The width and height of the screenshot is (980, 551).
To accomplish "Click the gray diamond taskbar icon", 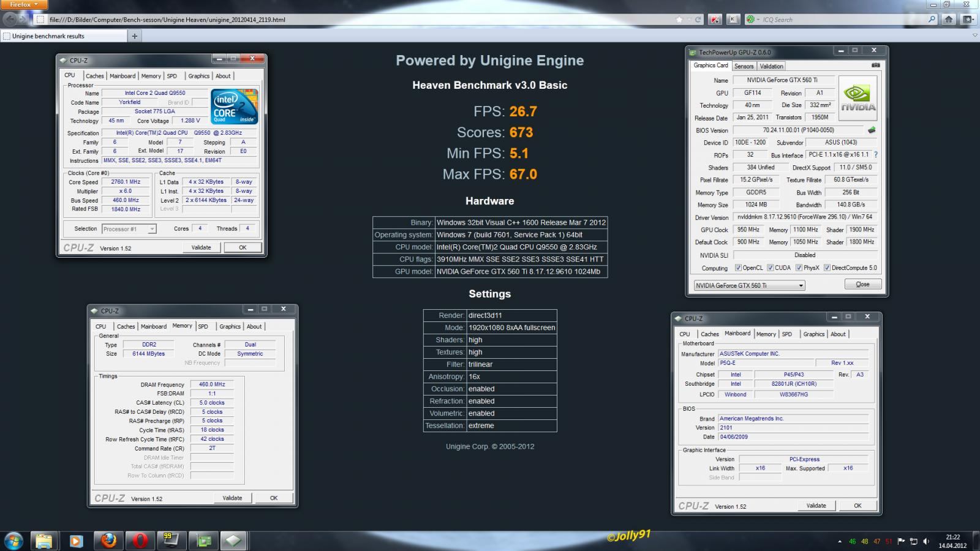I will pyautogui.click(x=233, y=541).
